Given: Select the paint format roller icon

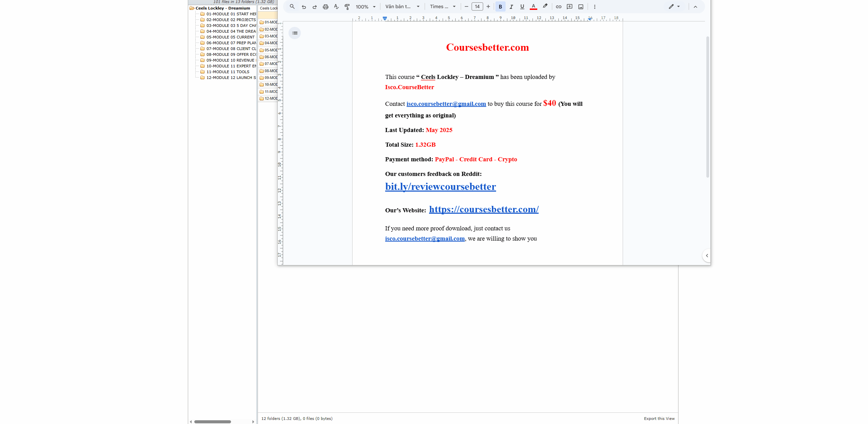Looking at the screenshot, I should [x=347, y=6].
